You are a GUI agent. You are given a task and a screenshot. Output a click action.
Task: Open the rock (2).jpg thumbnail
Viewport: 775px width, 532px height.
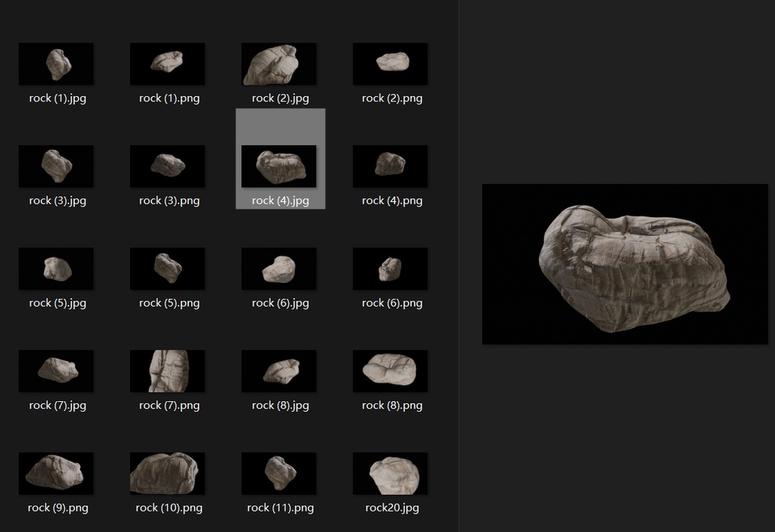point(279,64)
